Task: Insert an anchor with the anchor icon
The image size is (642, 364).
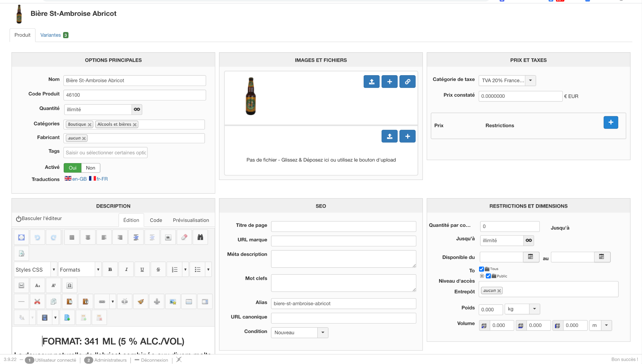Action: (x=157, y=302)
